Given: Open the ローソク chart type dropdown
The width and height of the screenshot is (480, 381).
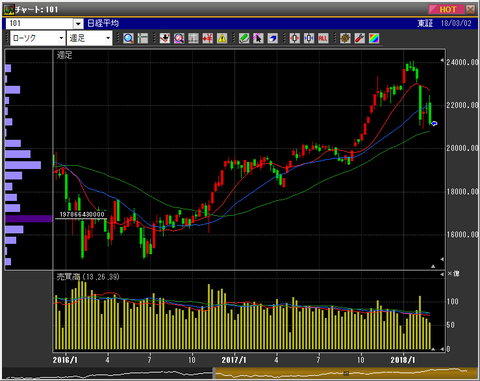Looking at the screenshot, I should (x=61, y=38).
